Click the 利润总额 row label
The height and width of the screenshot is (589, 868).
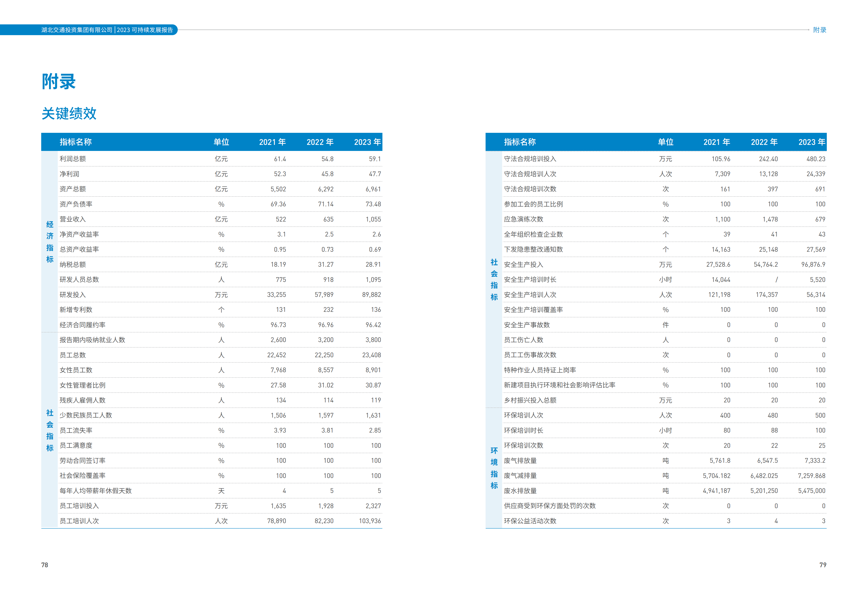73,159
